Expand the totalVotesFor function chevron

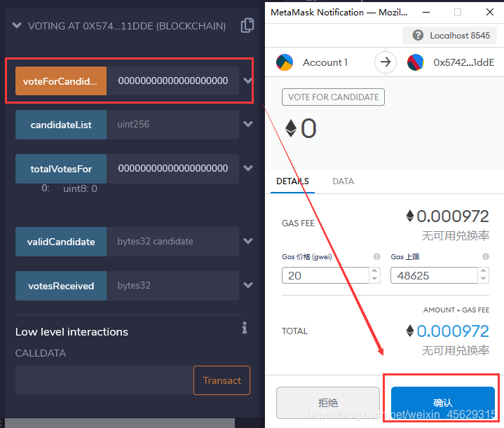pos(248,168)
